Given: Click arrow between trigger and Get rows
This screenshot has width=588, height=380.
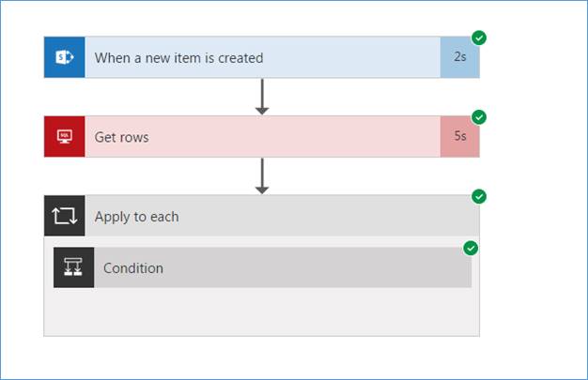Looking at the screenshot, I should (262, 97).
